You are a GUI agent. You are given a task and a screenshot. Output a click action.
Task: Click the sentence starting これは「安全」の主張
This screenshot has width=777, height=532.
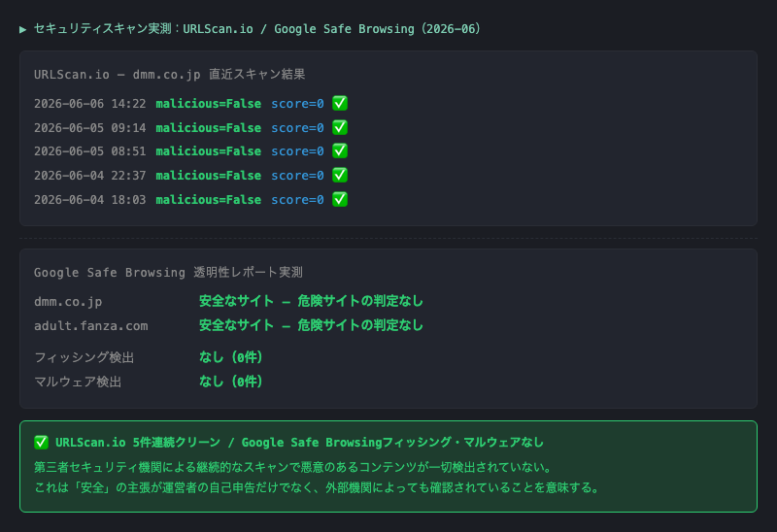point(317,487)
